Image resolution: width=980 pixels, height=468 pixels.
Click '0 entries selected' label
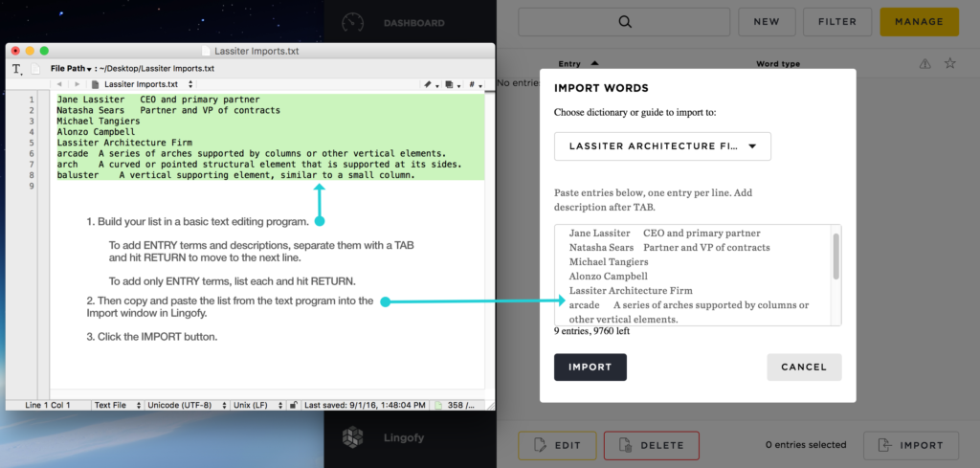coord(806,445)
